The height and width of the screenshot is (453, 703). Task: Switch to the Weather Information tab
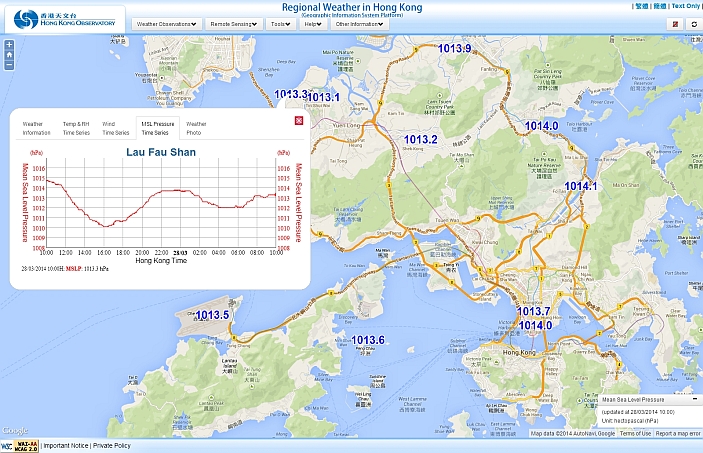36,128
